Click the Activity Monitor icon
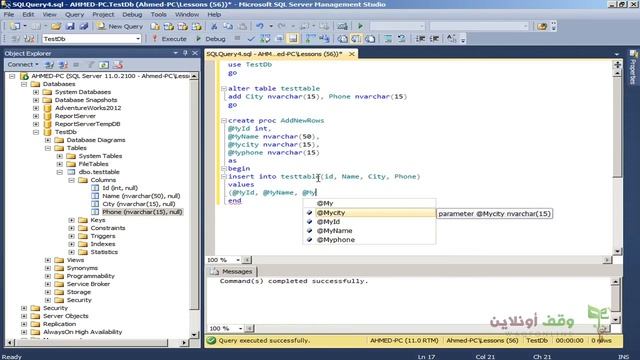Viewport: 640px width, 360px height. point(342,26)
